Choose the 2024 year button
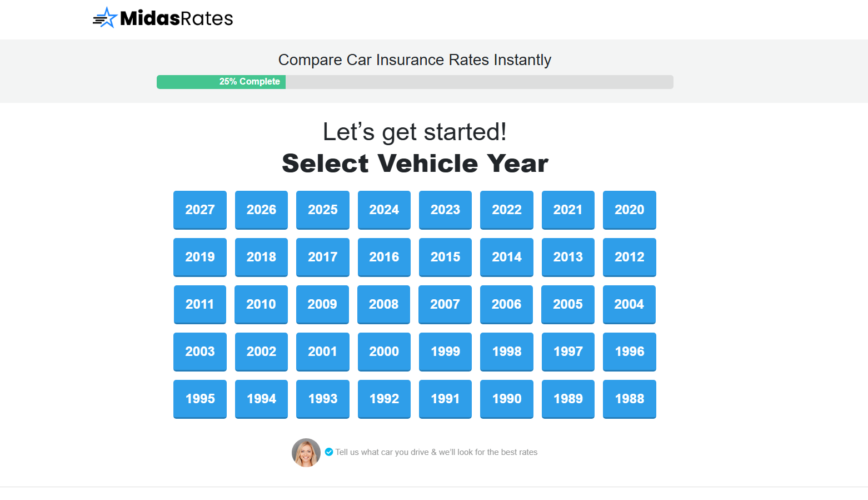This screenshot has height=500, width=868. click(384, 210)
